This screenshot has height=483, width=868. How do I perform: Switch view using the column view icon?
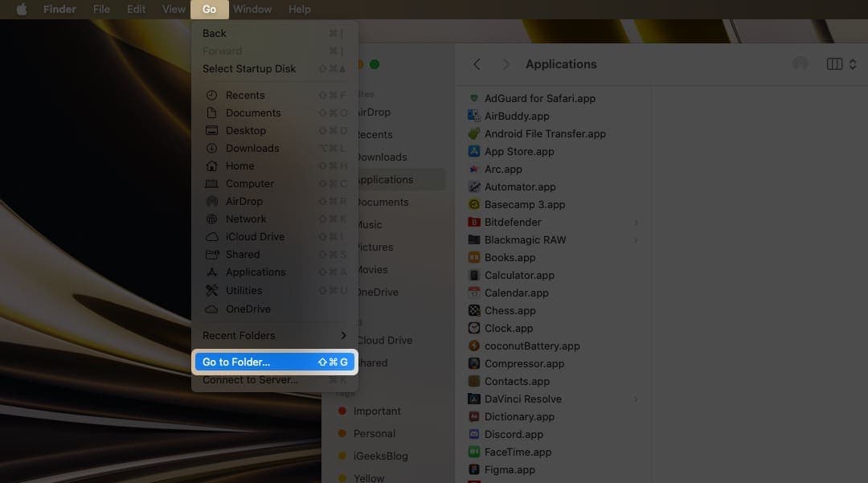(834, 64)
